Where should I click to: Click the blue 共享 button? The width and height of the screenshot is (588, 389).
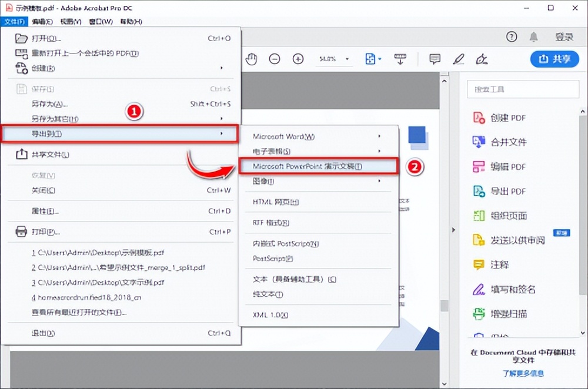pyautogui.click(x=554, y=59)
